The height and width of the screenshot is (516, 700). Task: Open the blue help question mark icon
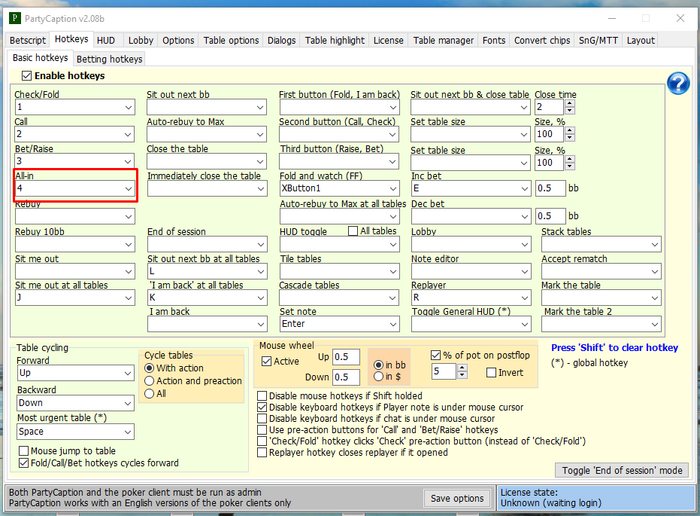(678, 83)
